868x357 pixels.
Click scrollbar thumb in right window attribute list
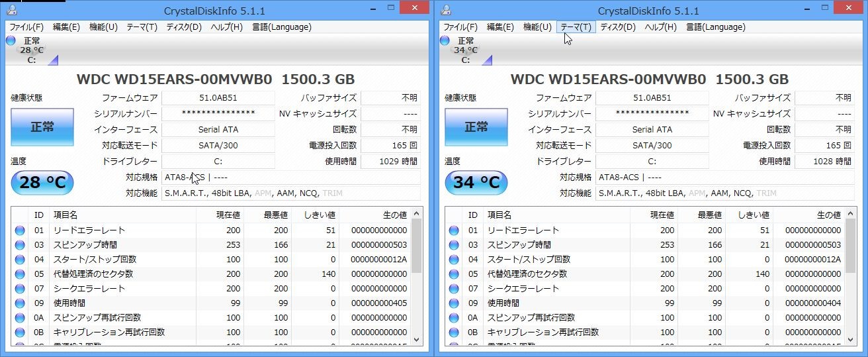pyautogui.click(x=850, y=246)
